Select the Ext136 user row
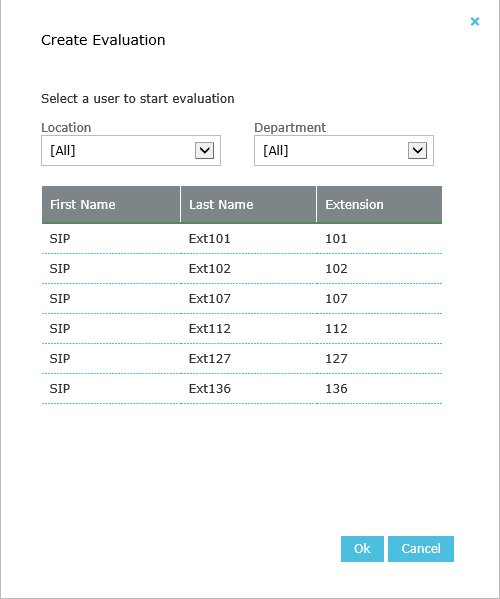 pyautogui.click(x=242, y=389)
